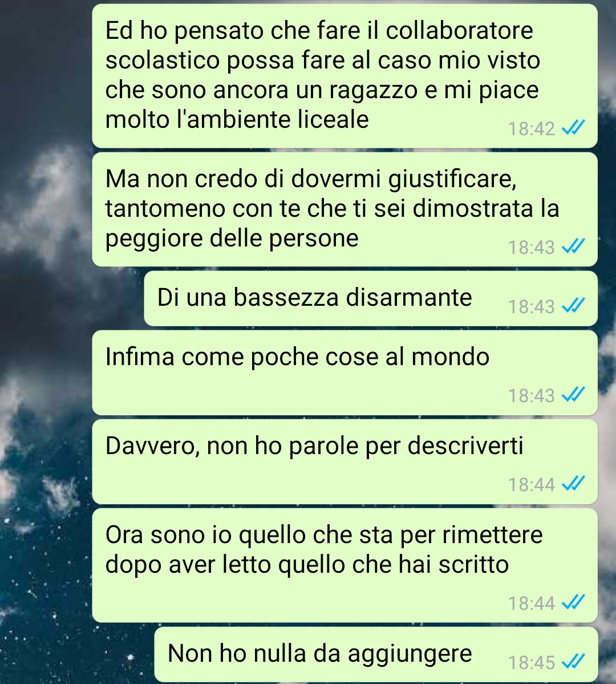Tap the 18:44 time under 'hai scritto'
The width and height of the screenshot is (616, 684).
532,604
